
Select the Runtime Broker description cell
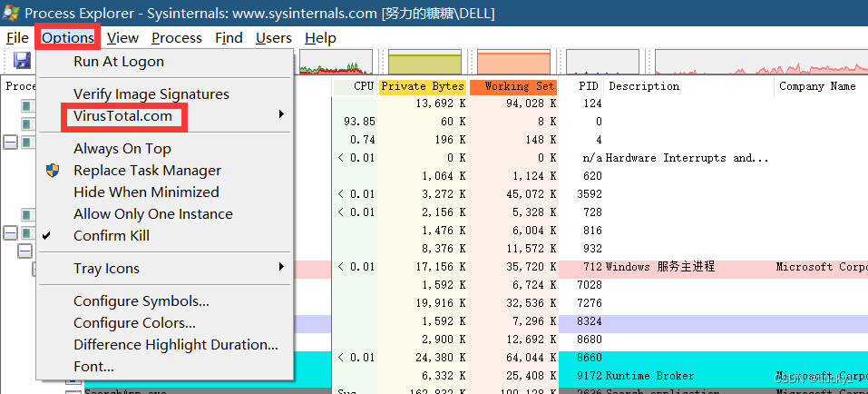click(649, 376)
